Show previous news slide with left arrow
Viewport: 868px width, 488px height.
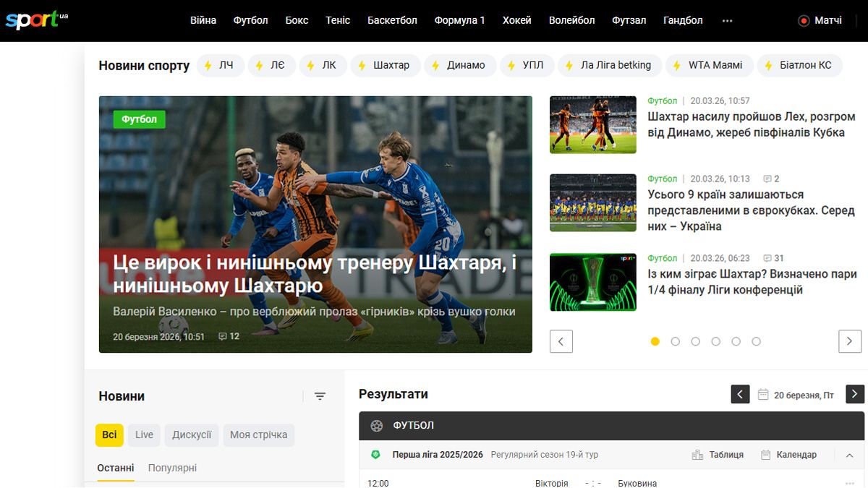click(561, 341)
